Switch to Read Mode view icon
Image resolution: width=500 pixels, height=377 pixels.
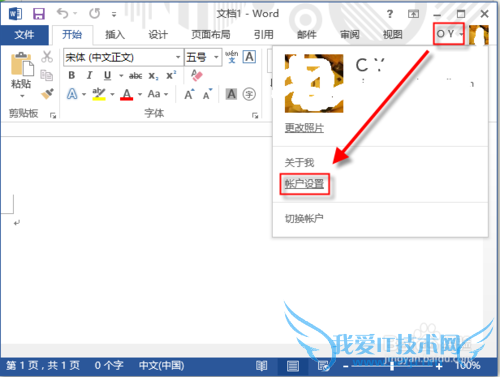pyautogui.click(x=262, y=366)
